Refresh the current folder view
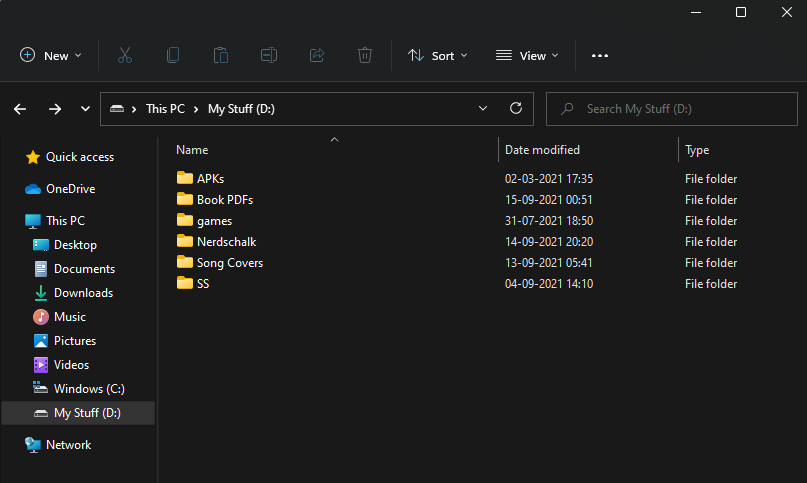This screenshot has width=807, height=483. click(516, 109)
